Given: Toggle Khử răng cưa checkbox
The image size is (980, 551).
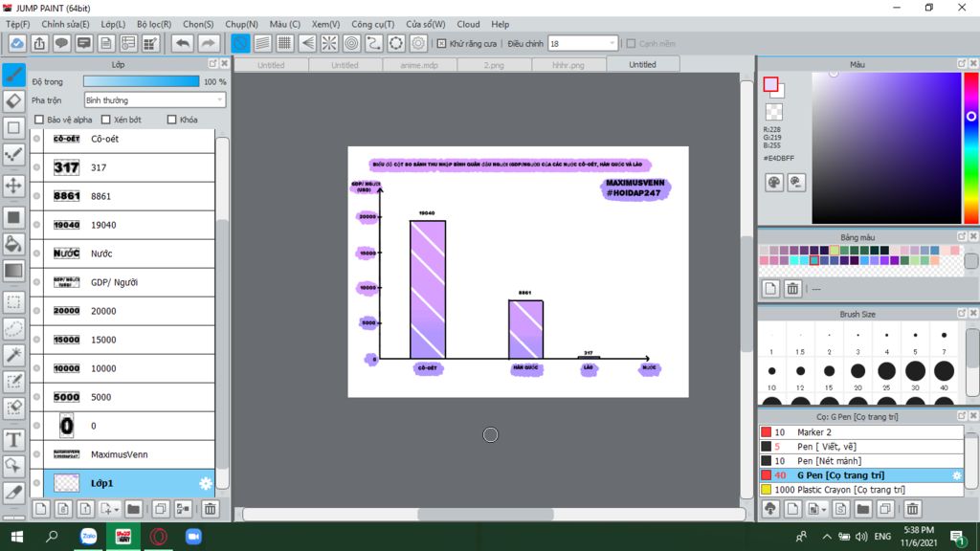Looking at the screenshot, I should click(x=442, y=44).
